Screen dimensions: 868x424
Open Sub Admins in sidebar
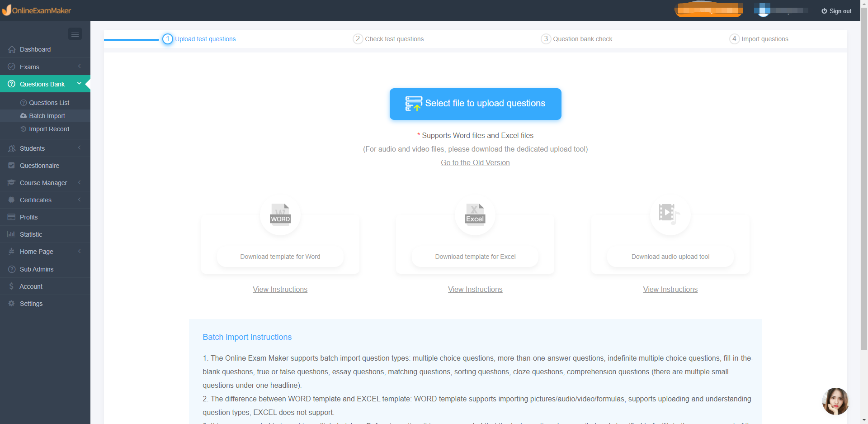point(45,269)
